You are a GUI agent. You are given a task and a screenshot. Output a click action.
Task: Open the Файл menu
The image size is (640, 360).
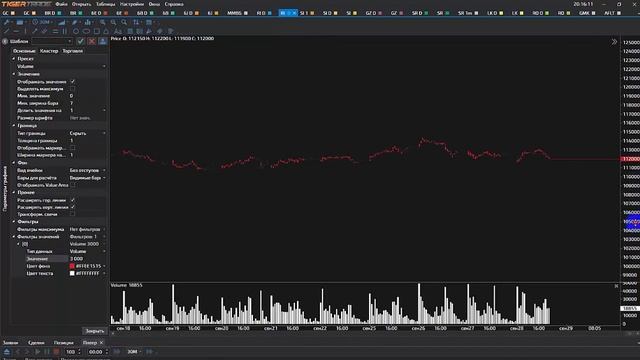point(62,4)
